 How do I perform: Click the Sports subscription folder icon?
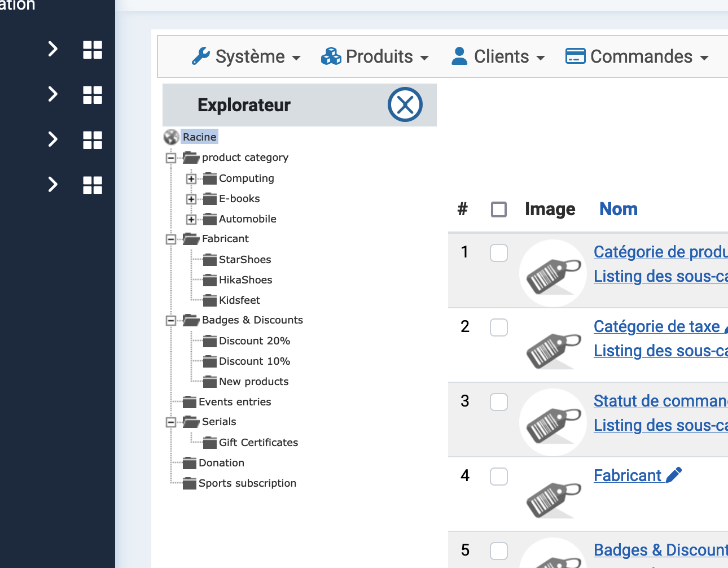(x=190, y=483)
